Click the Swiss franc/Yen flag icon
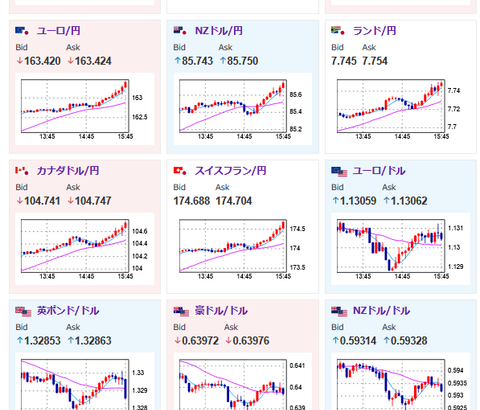Screen dimensions: 480x410 pos(180,171)
